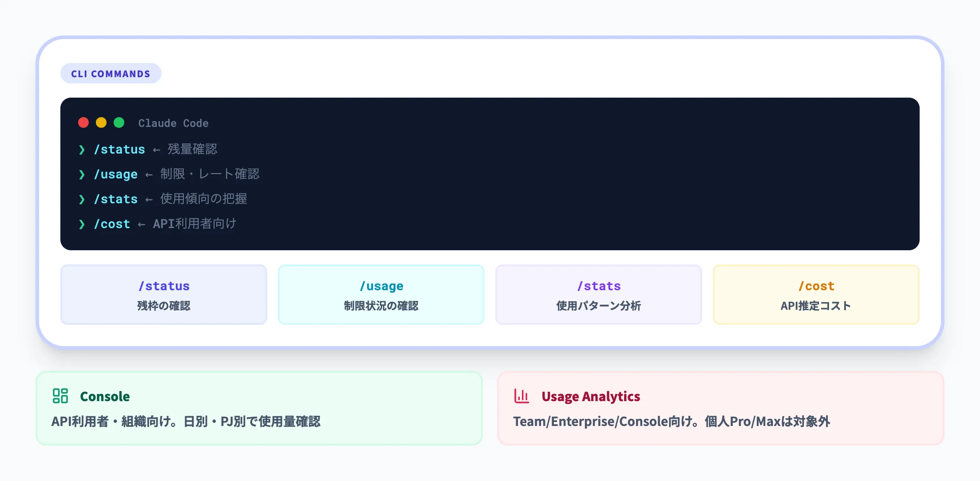
Task: Click the Usage Analytics bar chart icon
Action: [522, 396]
